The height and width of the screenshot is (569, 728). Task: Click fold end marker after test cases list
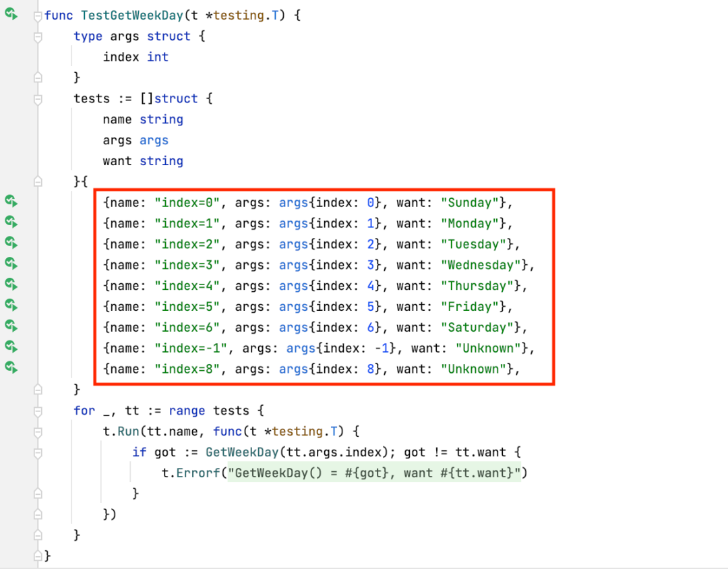coord(38,389)
